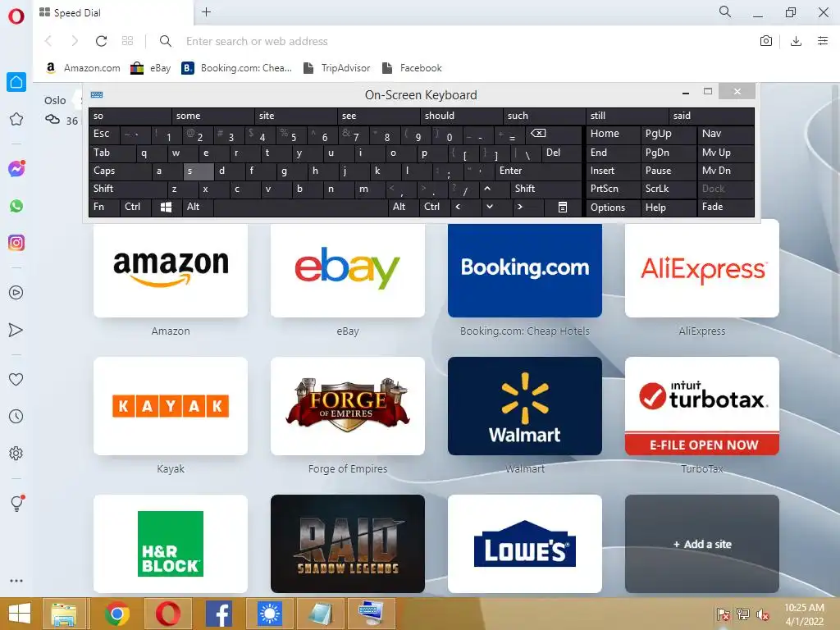Toggle the left Ctrl key on the keyboard
This screenshot has height=630, width=840.
click(135, 208)
